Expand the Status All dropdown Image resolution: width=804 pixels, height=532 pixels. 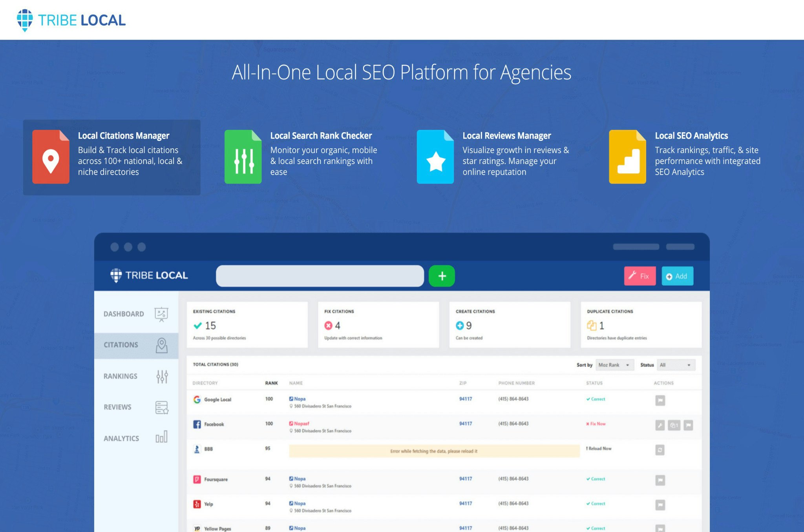click(x=675, y=365)
